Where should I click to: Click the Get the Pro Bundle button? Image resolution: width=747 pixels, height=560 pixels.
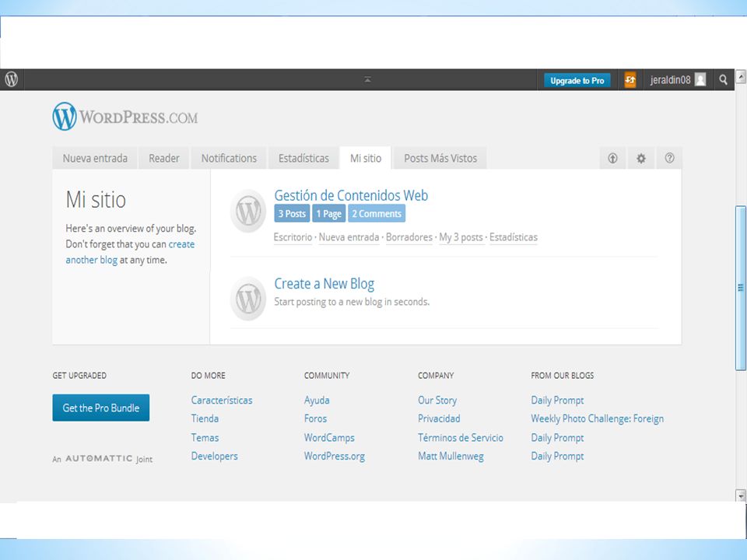[101, 408]
